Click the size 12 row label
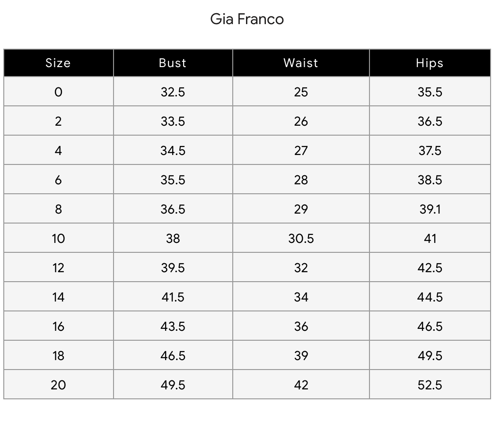 (58, 267)
